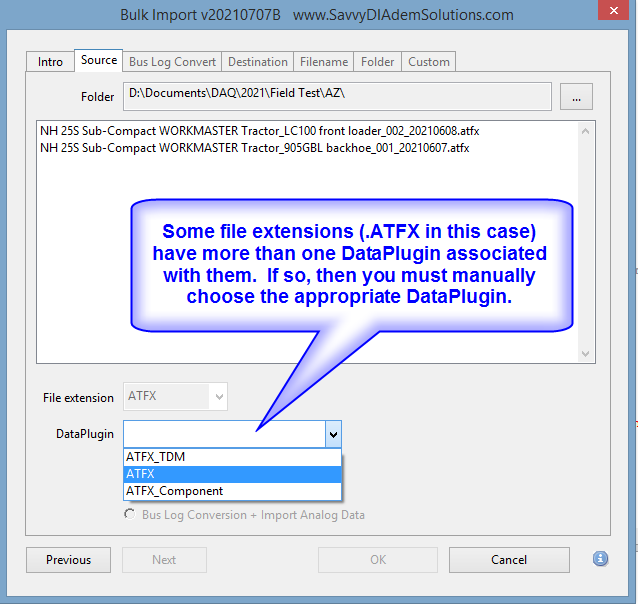Screen dimensions: 638x604
Task: Switch to the Folder tab
Action: 377,62
